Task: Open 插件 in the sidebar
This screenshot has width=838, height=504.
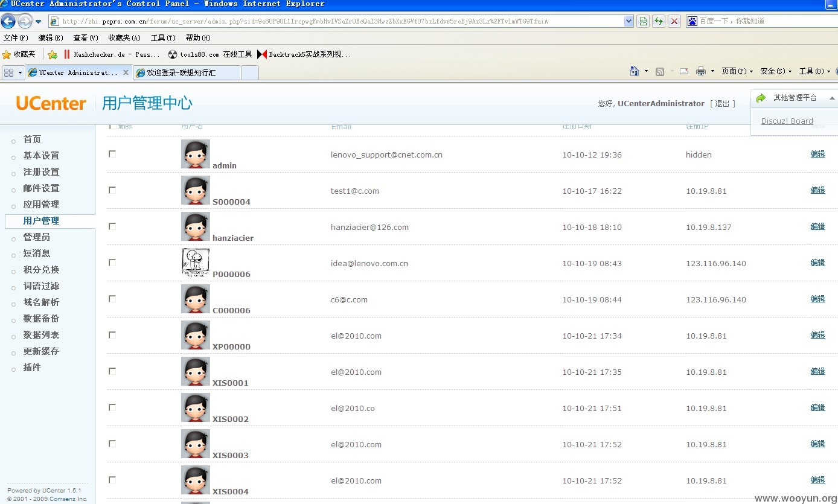Action: (32, 368)
